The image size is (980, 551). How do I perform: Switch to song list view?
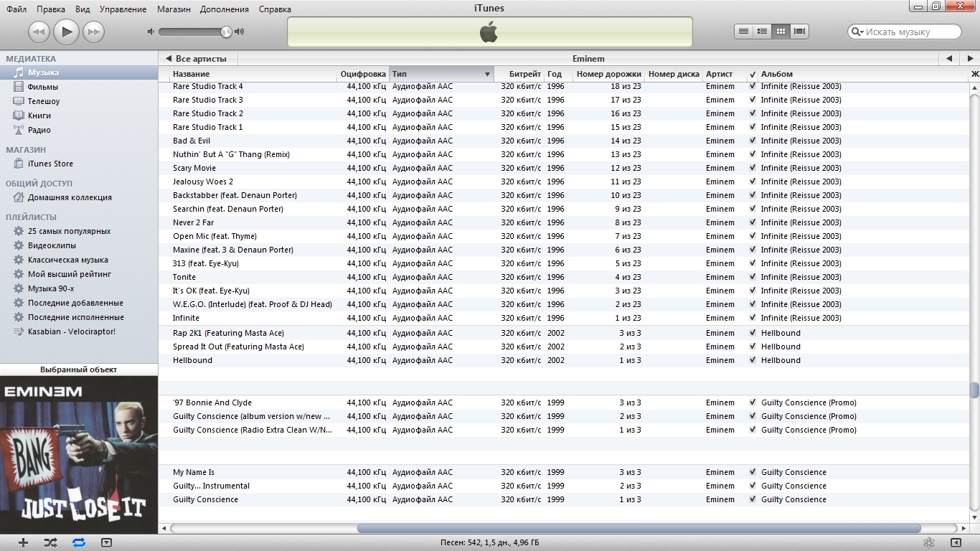tap(744, 32)
